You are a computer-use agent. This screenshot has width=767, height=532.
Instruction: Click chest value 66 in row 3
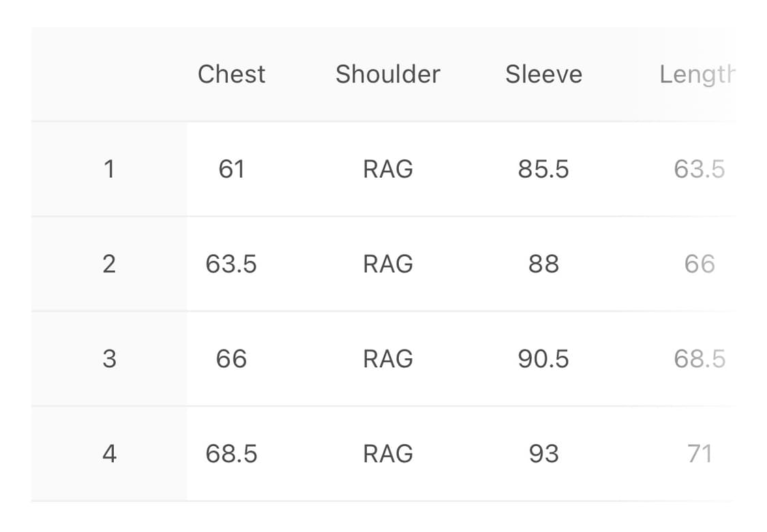(231, 358)
